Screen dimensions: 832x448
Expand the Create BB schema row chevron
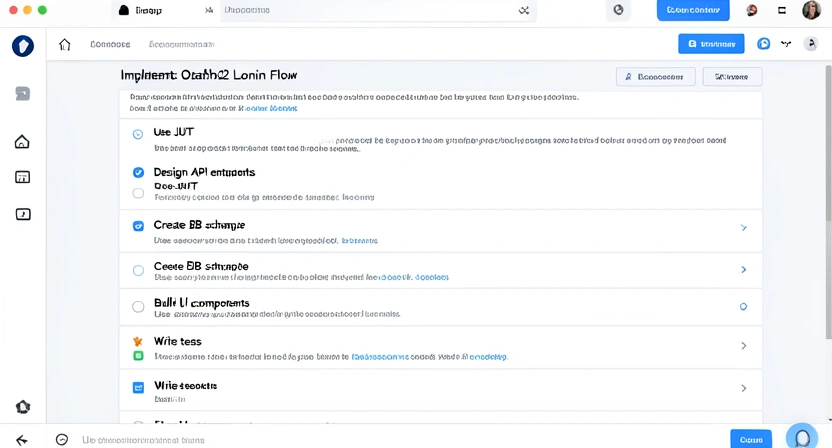tap(744, 228)
